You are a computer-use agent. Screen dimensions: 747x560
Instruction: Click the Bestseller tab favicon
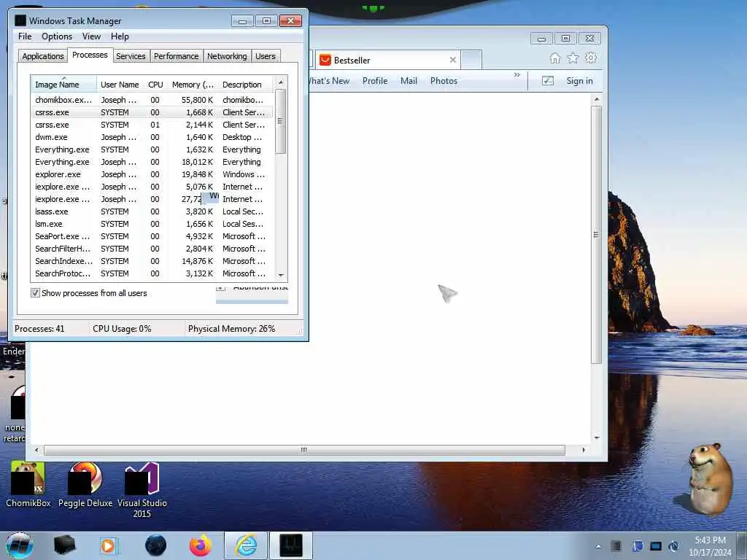point(325,60)
